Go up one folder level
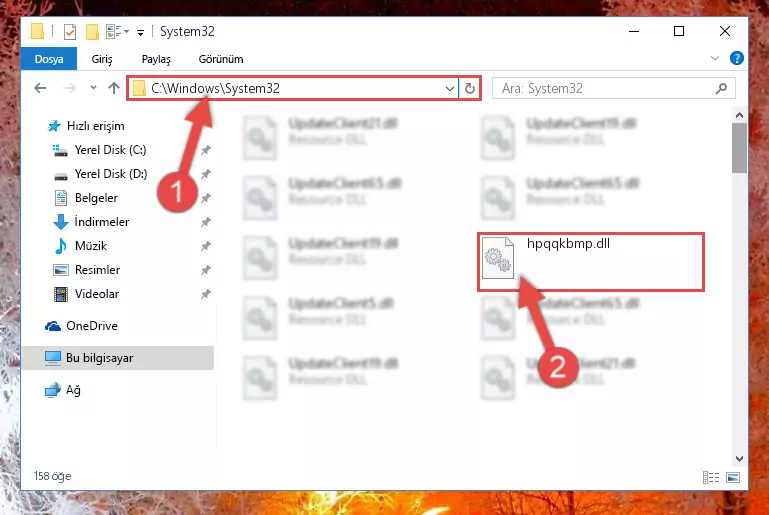The width and height of the screenshot is (769, 515). pyautogui.click(x=114, y=88)
